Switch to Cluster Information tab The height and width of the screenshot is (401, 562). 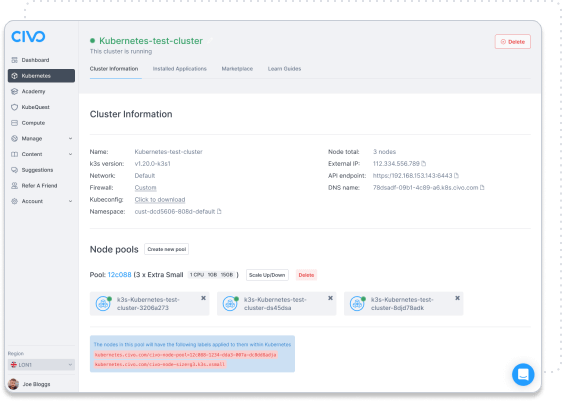(114, 69)
